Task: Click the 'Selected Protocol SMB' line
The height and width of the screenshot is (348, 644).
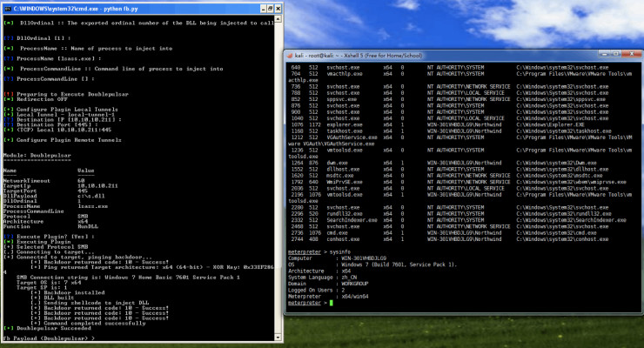Action: click(45, 247)
